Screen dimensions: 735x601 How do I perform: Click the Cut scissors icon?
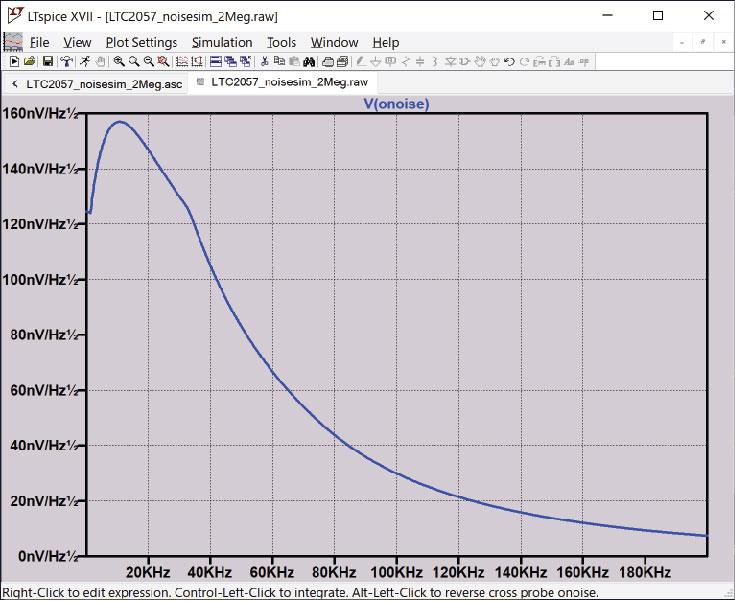click(x=265, y=61)
